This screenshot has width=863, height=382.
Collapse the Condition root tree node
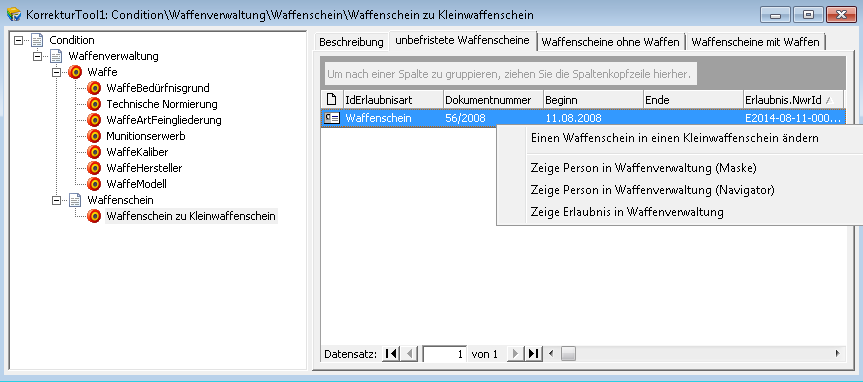(19, 40)
